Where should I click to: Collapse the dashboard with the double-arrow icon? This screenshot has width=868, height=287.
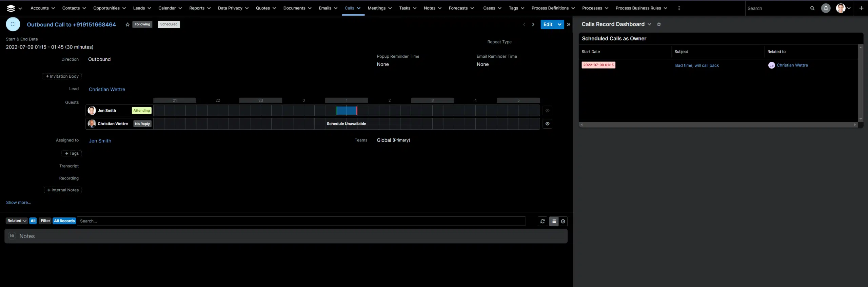[x=569, y=24]
